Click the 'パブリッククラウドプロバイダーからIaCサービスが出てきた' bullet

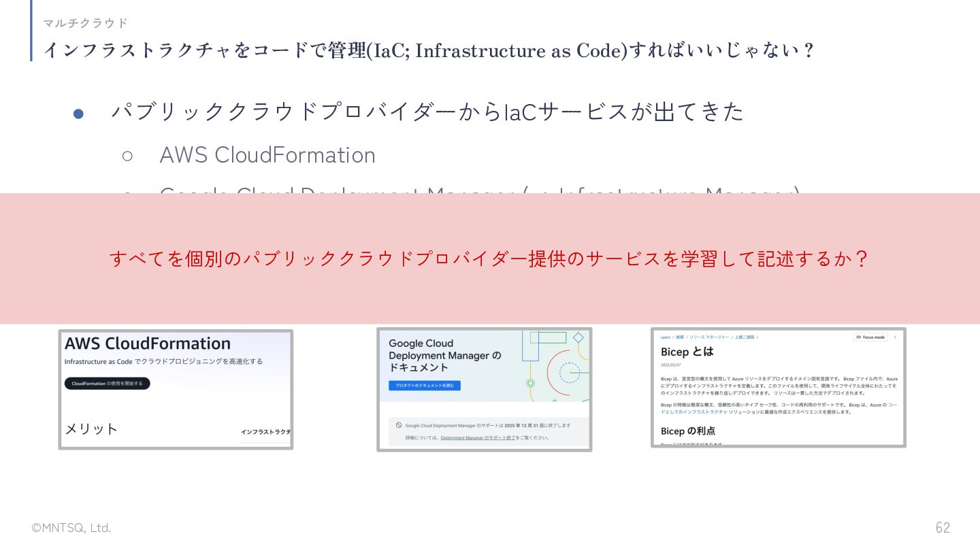pos(427,112)
